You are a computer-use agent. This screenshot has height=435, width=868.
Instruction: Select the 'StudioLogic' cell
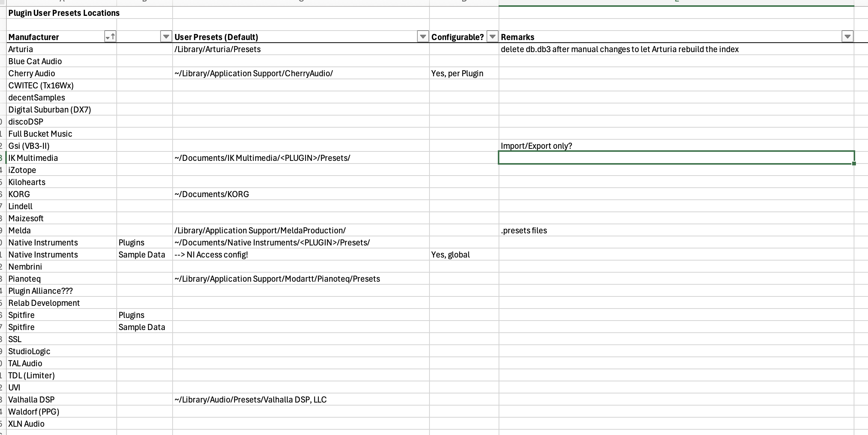click(x=62, y=351)
